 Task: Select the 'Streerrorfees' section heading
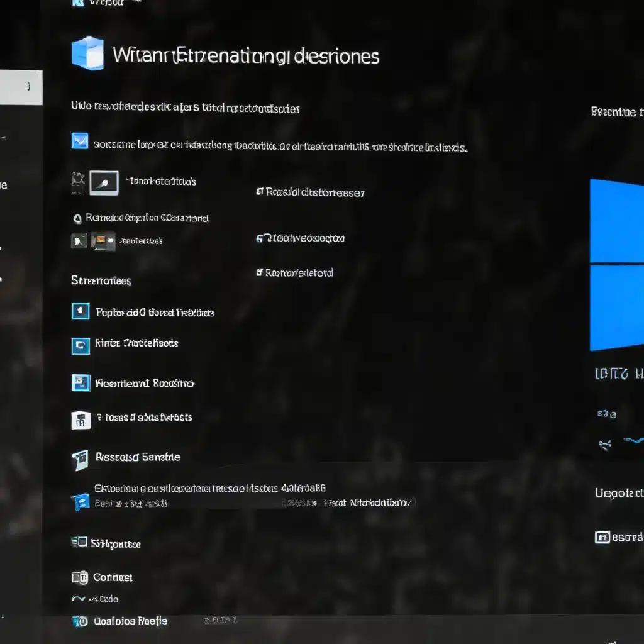pos(101,280)
